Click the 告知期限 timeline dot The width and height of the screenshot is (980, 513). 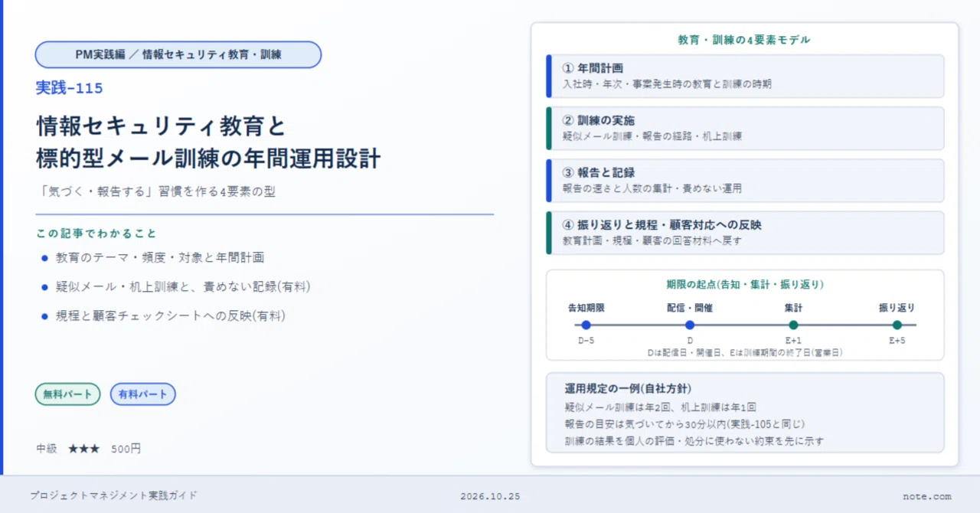(x=586, y=325)
